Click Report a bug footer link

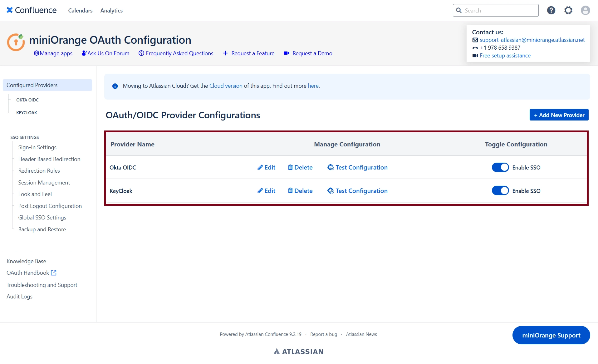[x=324, y=334]
